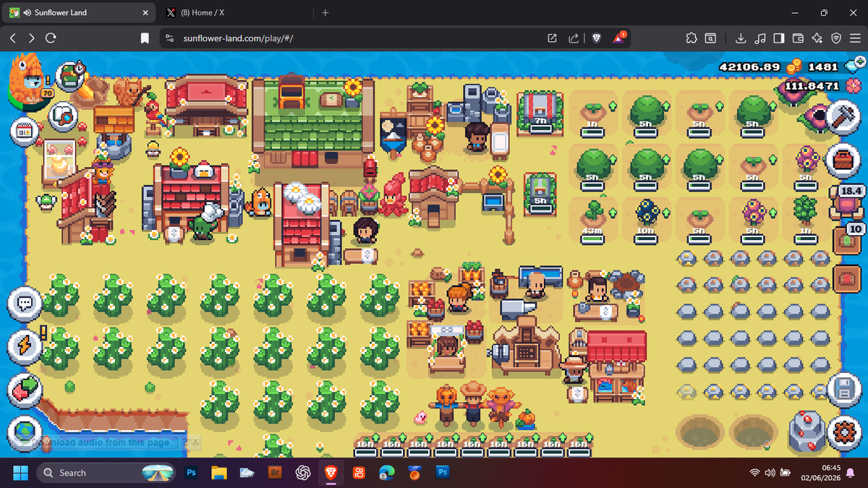Go back in browser history

(x=13, y=38)
